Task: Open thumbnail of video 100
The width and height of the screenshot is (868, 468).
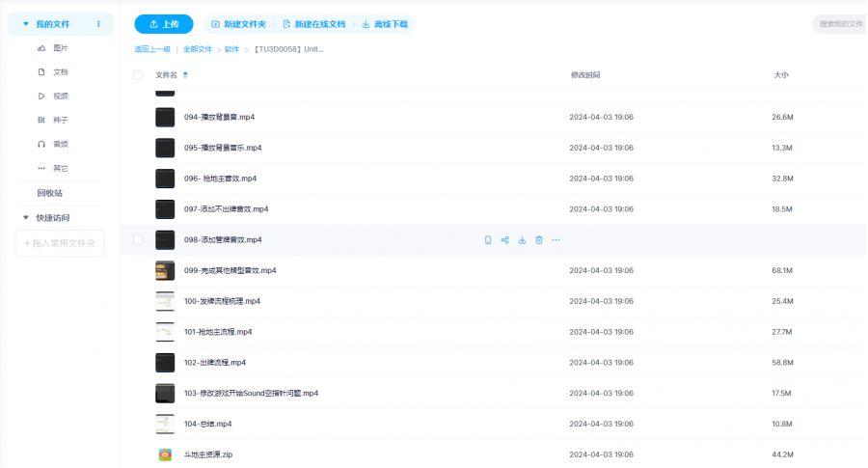Action: (165, 301)
